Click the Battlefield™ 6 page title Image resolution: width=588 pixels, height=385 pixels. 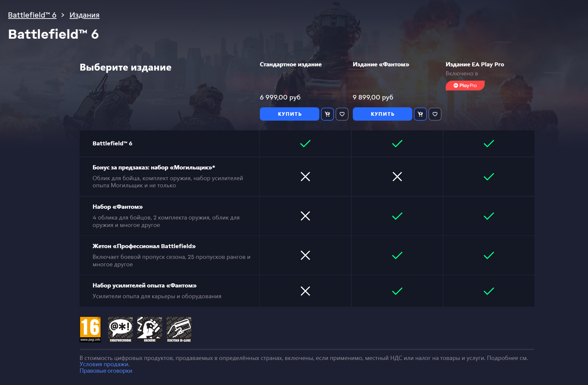[54, 34]
